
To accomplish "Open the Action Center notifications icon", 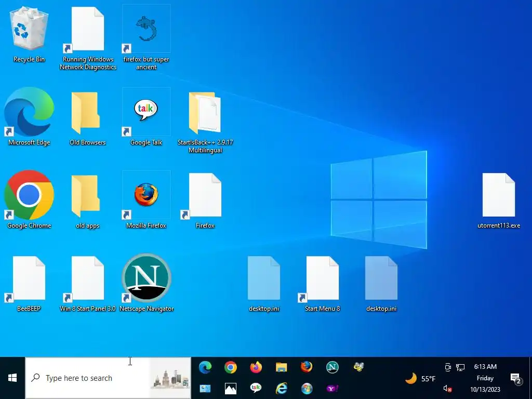I will [x=516, y=378].
